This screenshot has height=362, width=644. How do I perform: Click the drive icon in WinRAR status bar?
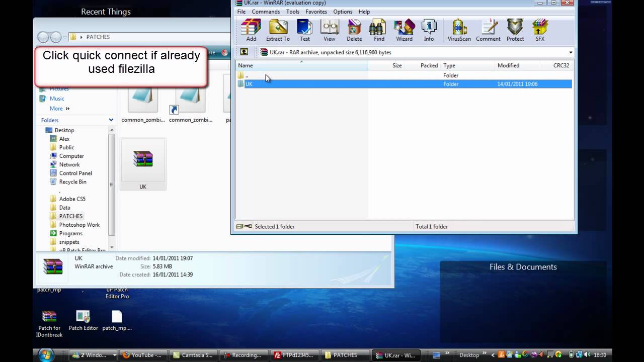coord(239,227)
